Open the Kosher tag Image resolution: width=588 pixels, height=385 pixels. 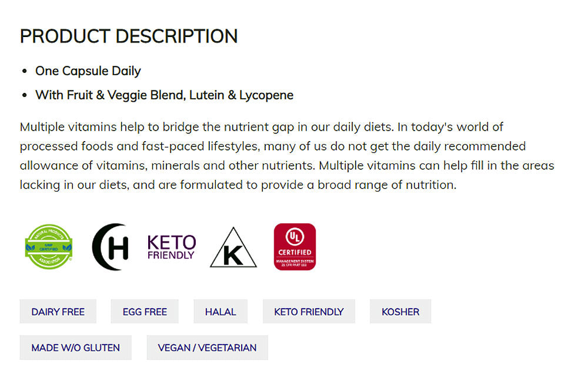click(x=400, y=312)
